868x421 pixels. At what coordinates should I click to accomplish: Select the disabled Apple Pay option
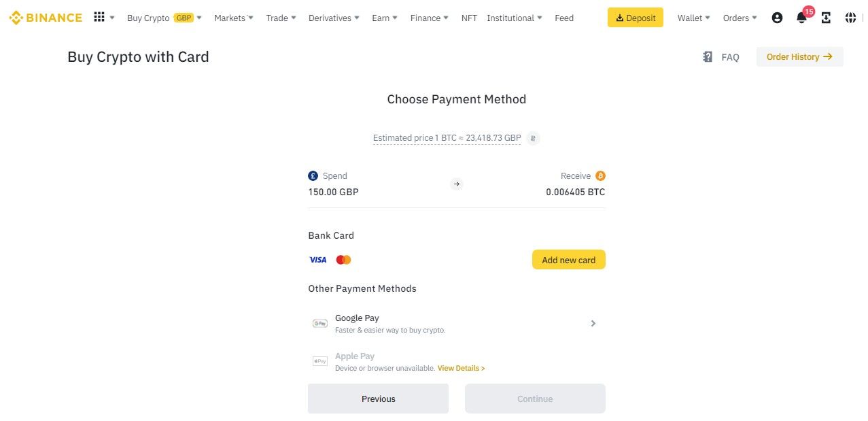coord(456,362)
